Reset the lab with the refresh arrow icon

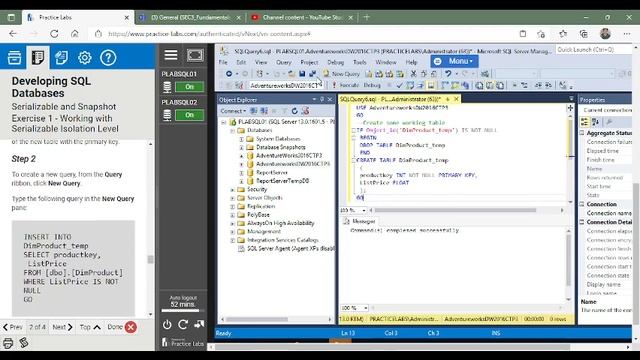(x=183, y=324)
